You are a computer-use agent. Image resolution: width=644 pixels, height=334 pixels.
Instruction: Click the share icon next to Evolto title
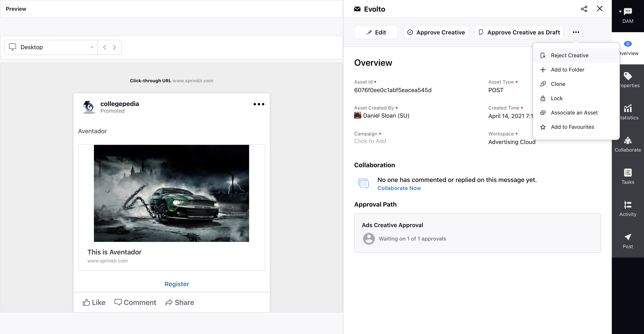coord(584,9)
